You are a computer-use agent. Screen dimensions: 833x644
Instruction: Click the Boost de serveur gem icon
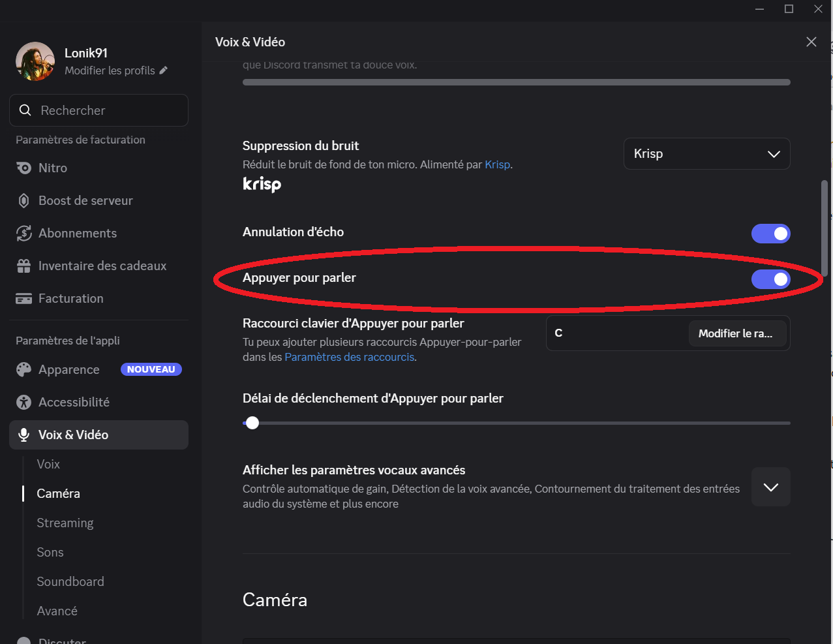(x=24, y=200)
